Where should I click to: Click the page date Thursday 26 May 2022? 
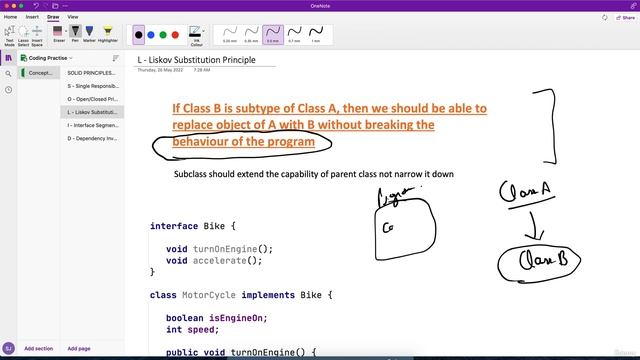[x=160, y=70]
